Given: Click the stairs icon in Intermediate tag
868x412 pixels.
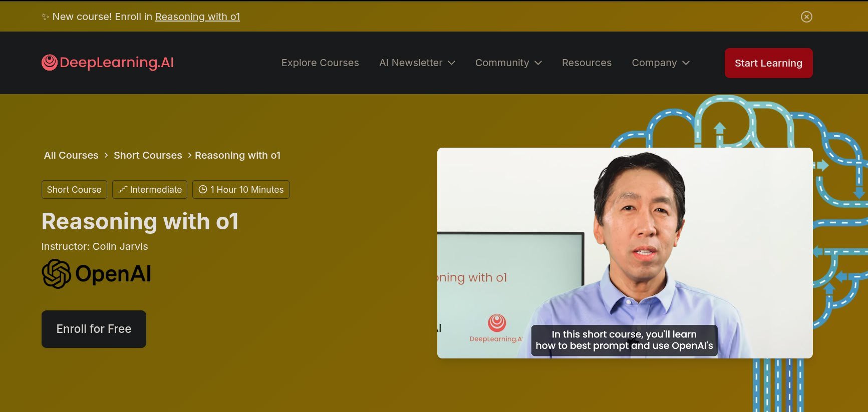Looking at the screenshot, I should pyautogui.click(x=122, y=189).
